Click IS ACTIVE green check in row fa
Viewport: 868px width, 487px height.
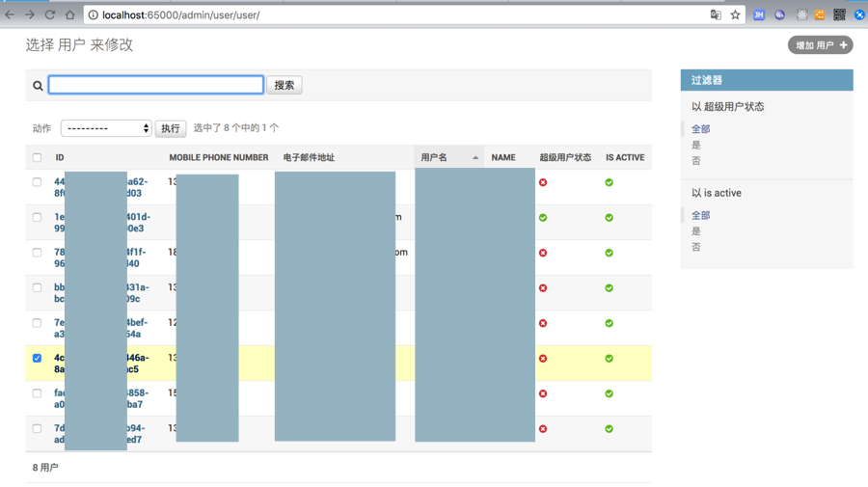click(x=609, y=393)
